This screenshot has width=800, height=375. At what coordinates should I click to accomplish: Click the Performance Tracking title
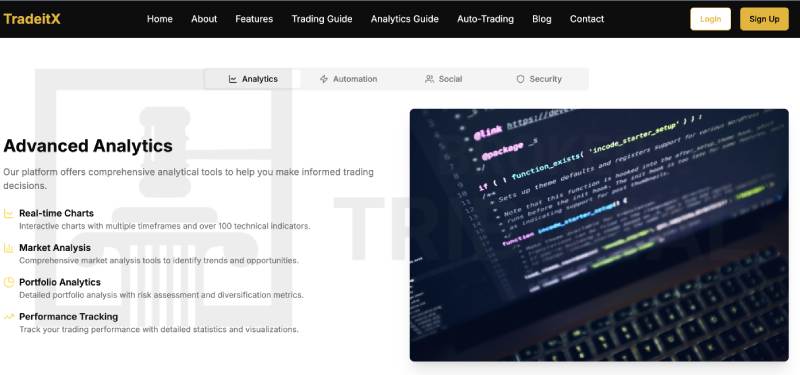[x=68, y=317]
